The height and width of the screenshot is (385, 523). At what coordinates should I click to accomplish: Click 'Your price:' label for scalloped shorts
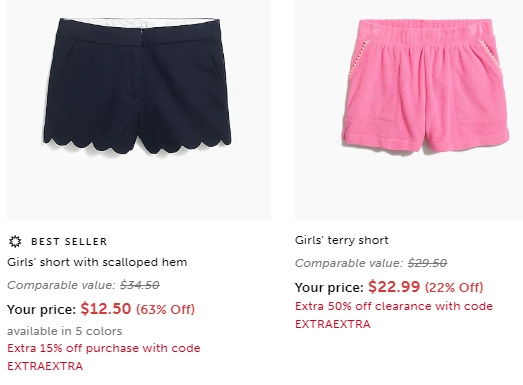point(42,310)
